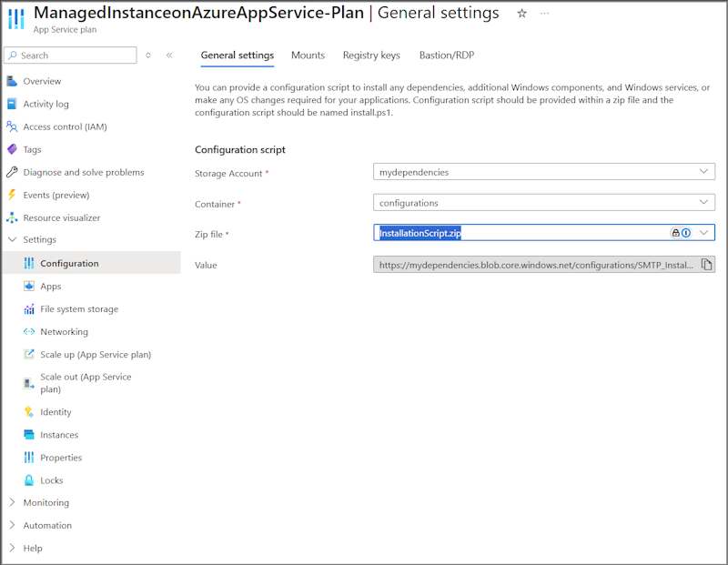This screenshot has width=728, height=565.
Task: Click the Configuration script heading
Action: (240, 150)
